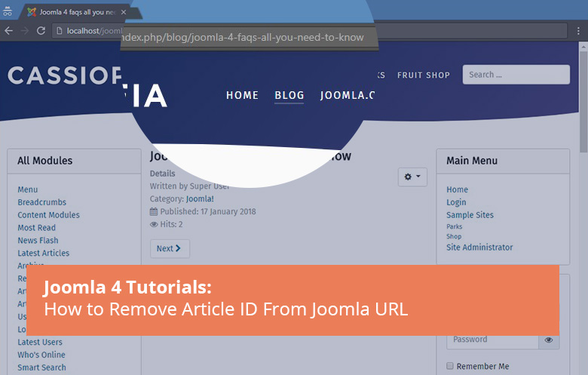The height and width of the screenshot is (375, 588).
Task: Go to the Next article
Action: click(x=170, y=248)
